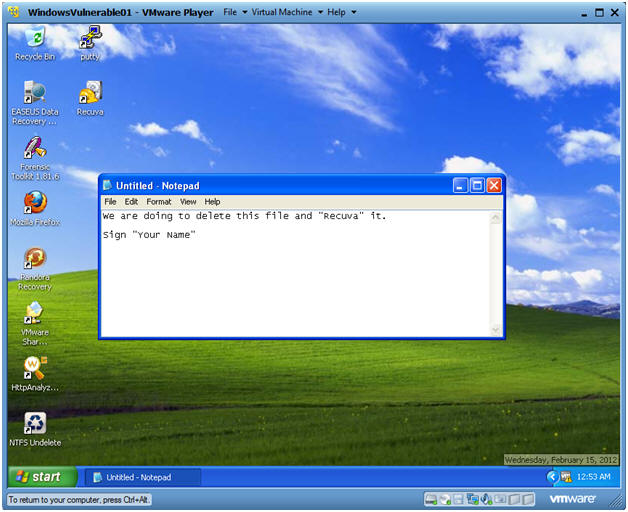The height and width of the screenshot is (512, 628).
Task: Open Notepad Edit menu
Action: click(x=131, y=202)
